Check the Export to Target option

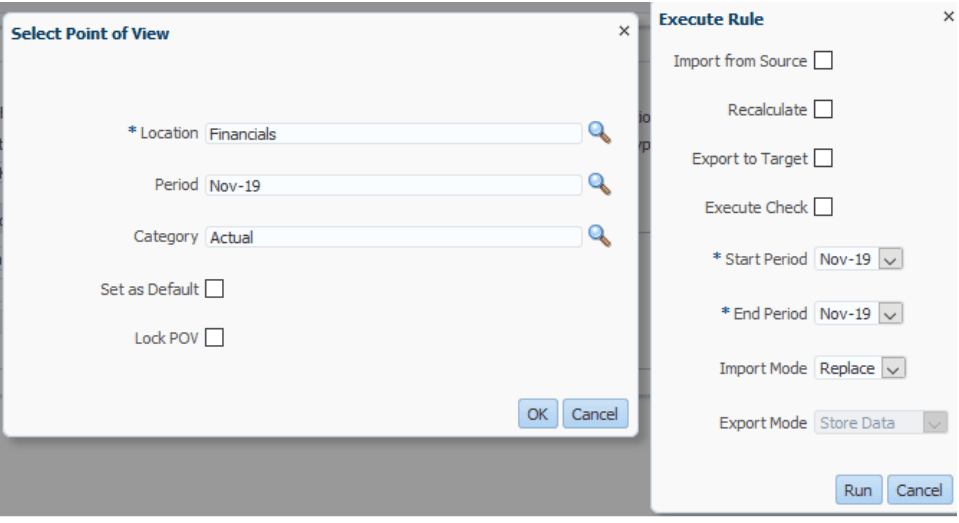pos(823,159)
